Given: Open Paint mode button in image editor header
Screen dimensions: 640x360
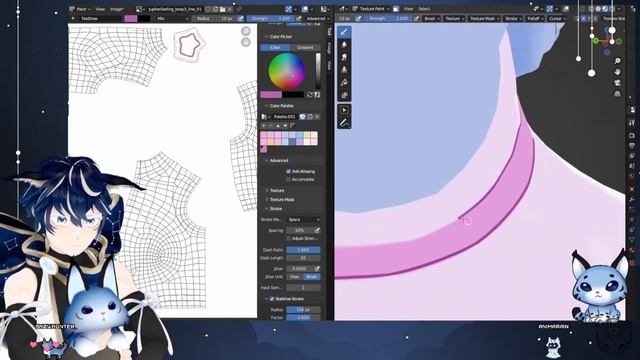Looking at the screenshot, I should 81,9.
